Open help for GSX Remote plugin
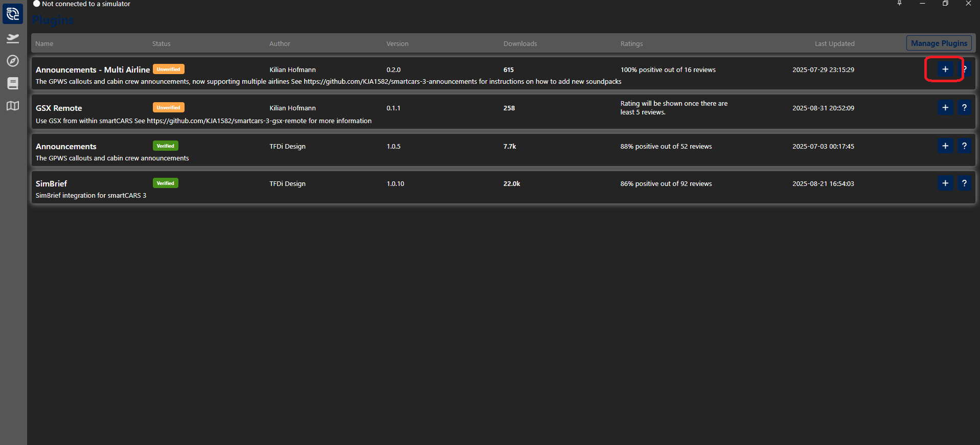 [965, 108]
